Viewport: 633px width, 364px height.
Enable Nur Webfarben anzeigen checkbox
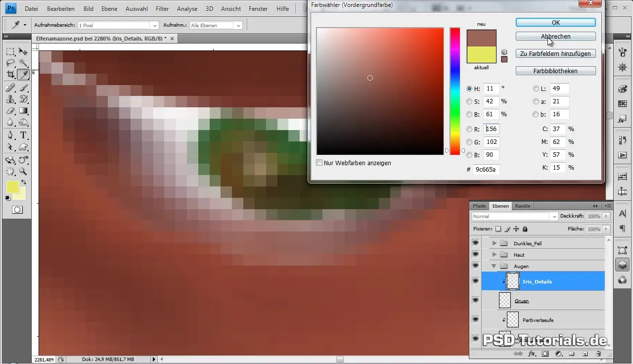[319, 163]
